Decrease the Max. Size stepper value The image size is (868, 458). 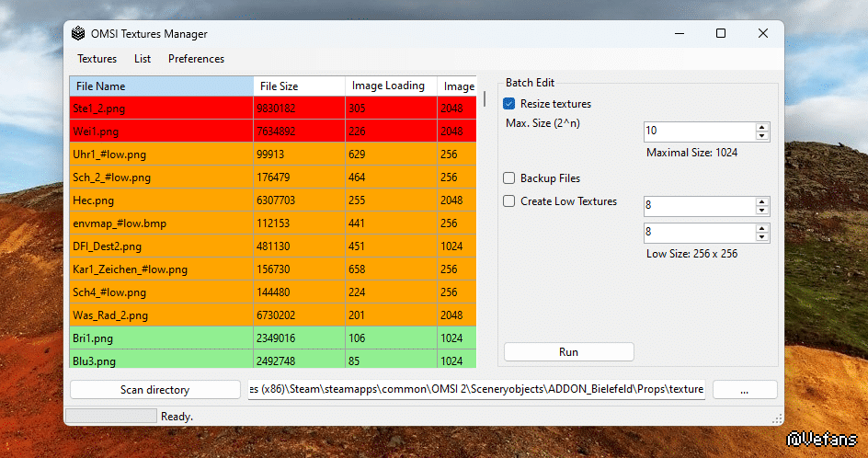[761, 136]
